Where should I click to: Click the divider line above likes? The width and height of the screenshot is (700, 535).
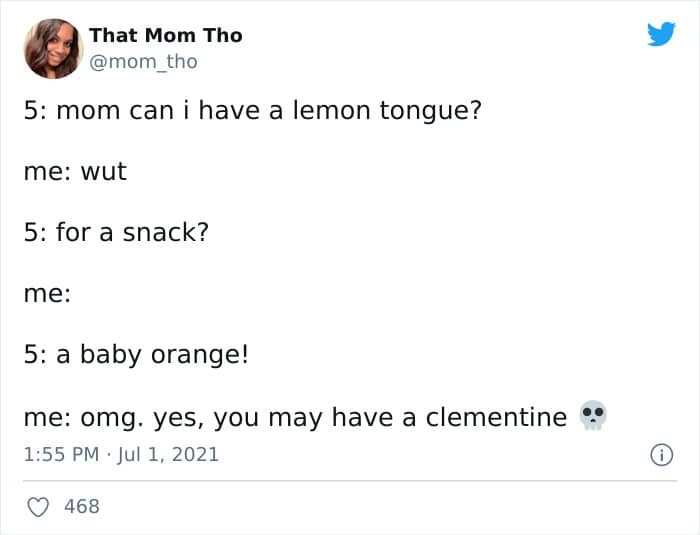(350, 481)
